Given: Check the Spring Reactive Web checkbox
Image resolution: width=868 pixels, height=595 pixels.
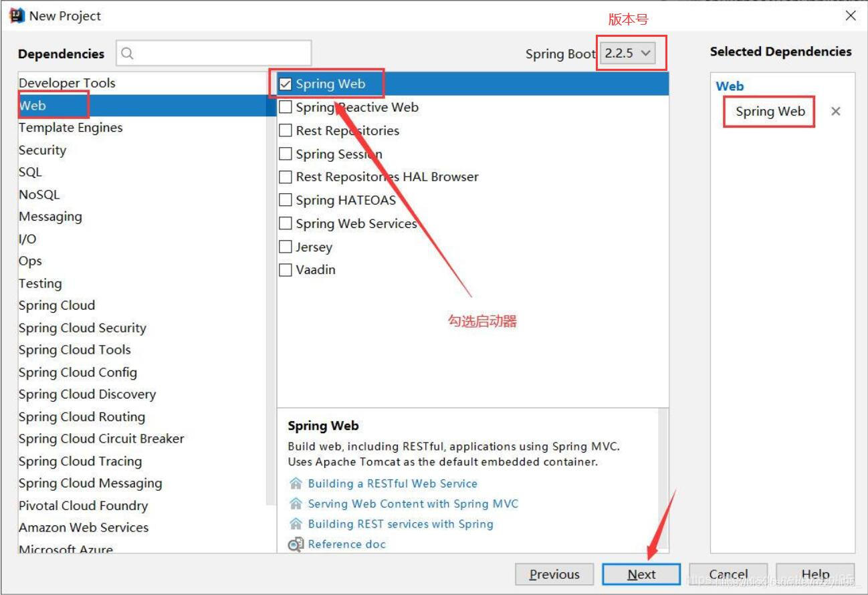Looking at the screenshot, I should pos(286,107).
